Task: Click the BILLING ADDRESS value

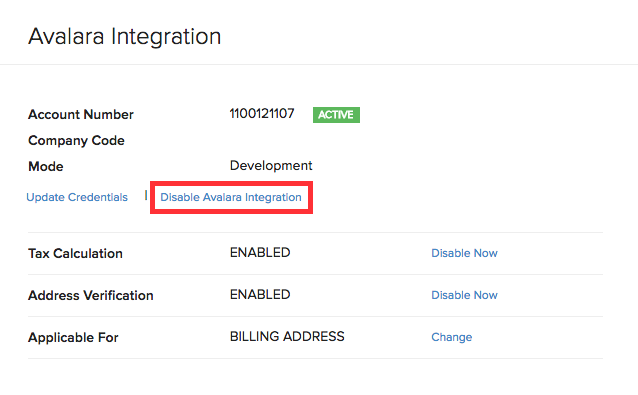Action: (x=287, y=336)
